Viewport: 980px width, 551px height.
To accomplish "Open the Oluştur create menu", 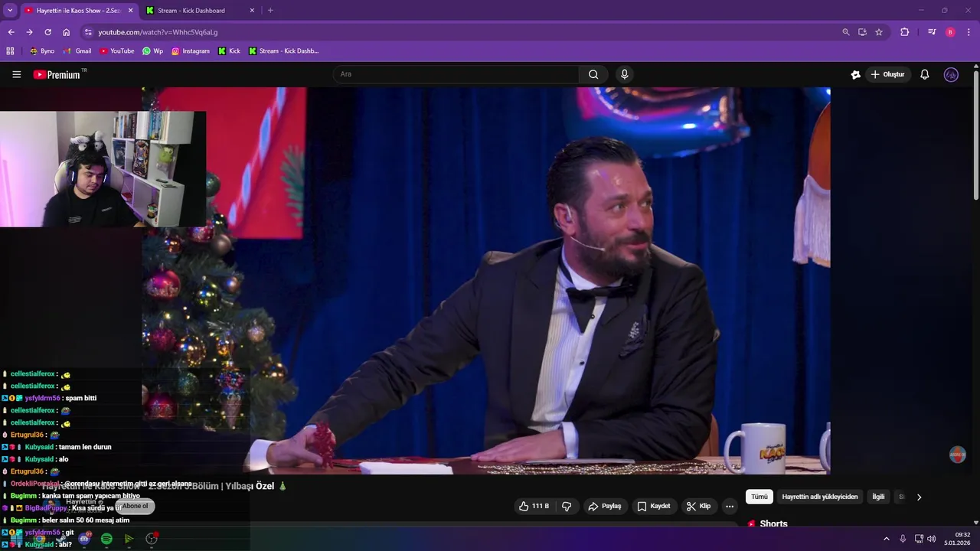I will click(888, 74).
